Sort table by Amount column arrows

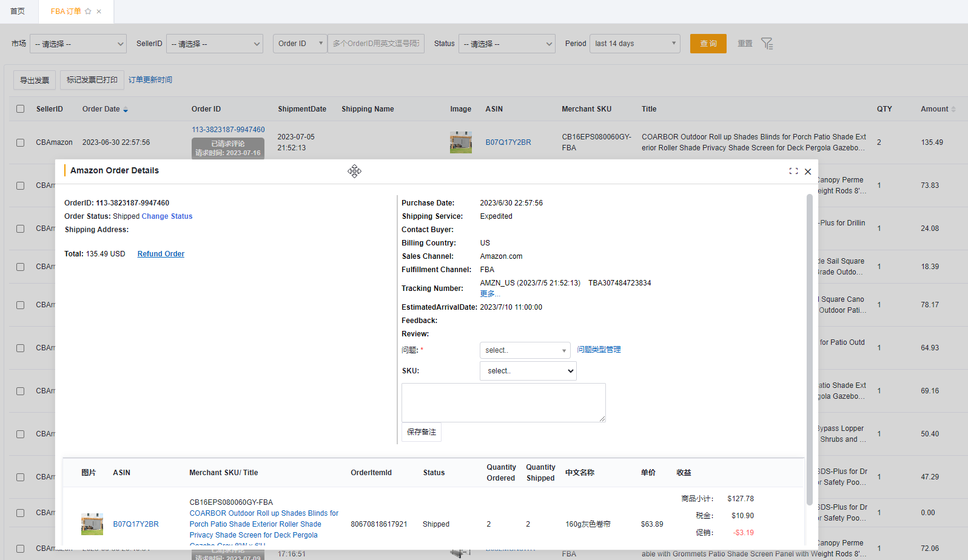(x=953, y=110)
